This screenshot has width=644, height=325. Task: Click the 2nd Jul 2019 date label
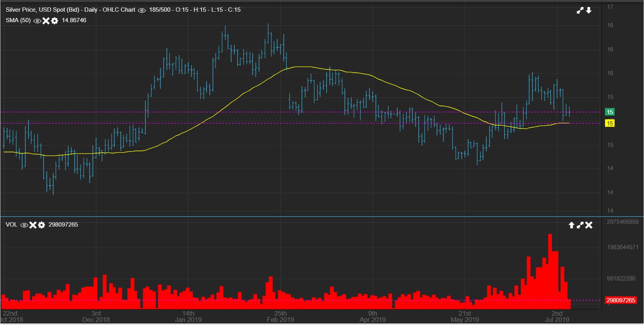[x=557, y=316]
